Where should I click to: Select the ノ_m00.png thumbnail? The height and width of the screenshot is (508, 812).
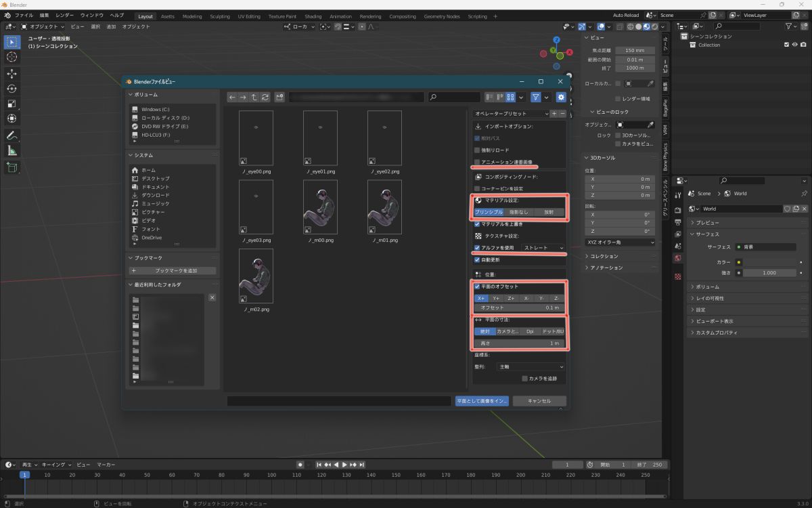click(321, 203)
